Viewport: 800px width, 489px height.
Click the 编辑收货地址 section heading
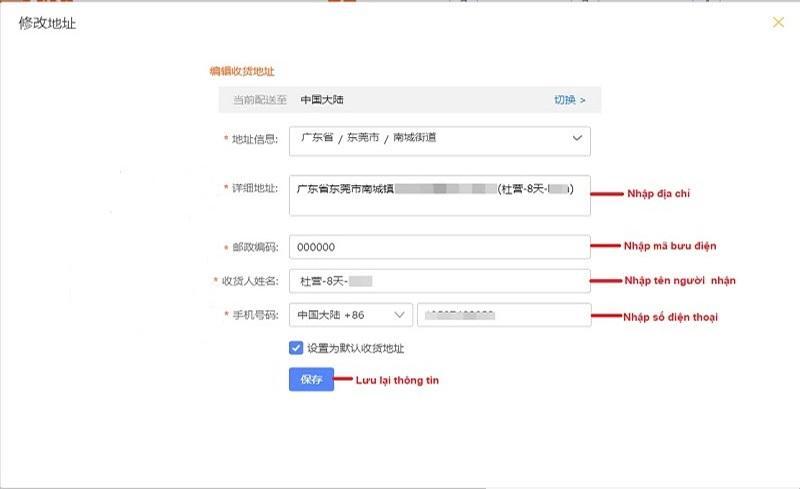pyautogui.click(x=241, y=71)
